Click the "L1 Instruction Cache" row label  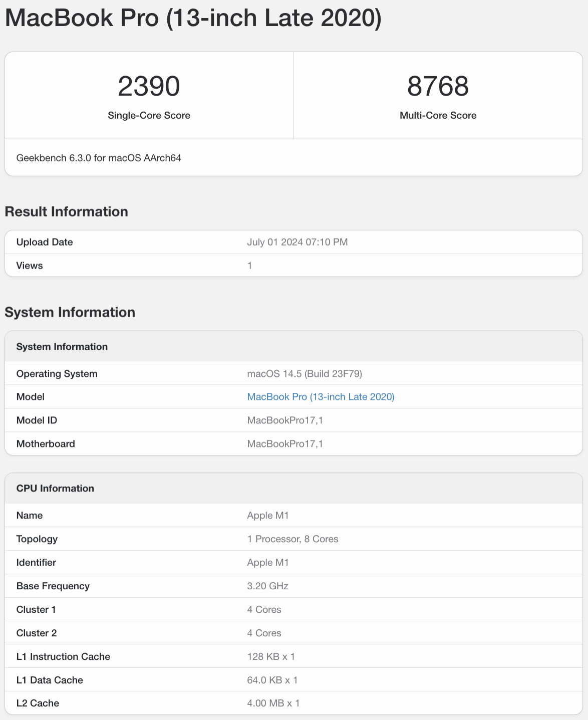pos(63,657)
